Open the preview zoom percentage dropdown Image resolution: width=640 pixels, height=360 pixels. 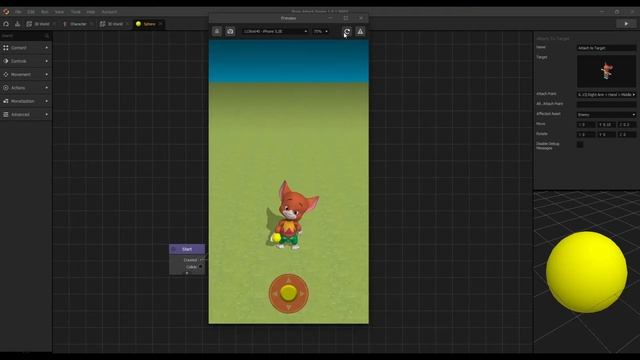coord(321,31)
